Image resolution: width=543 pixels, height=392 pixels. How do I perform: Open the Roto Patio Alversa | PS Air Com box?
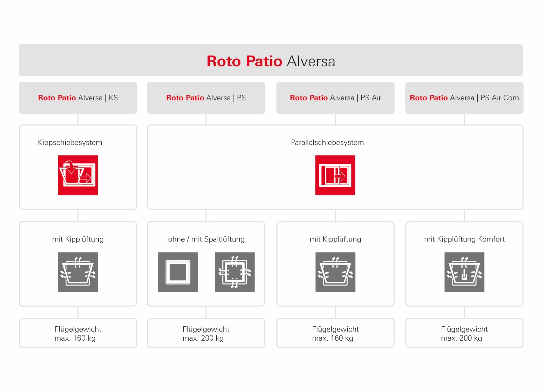(464, 98)
